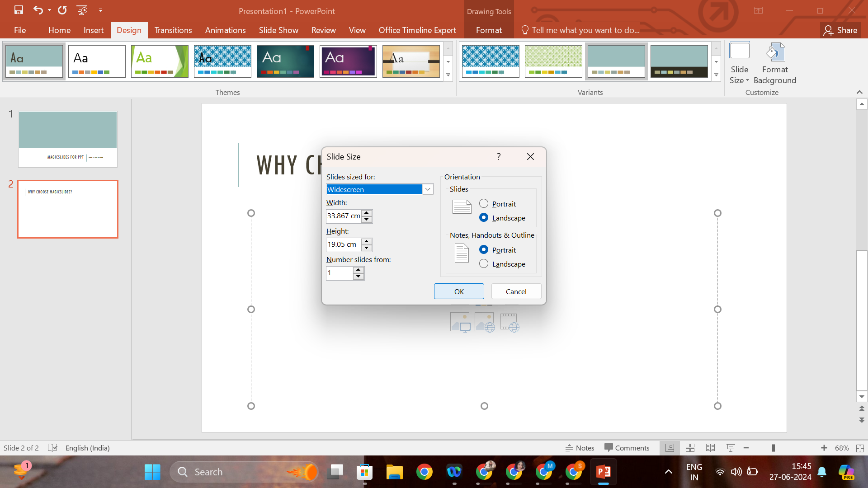
Task: Click Start From Beginning presentation icon
Action: [82, 10]
